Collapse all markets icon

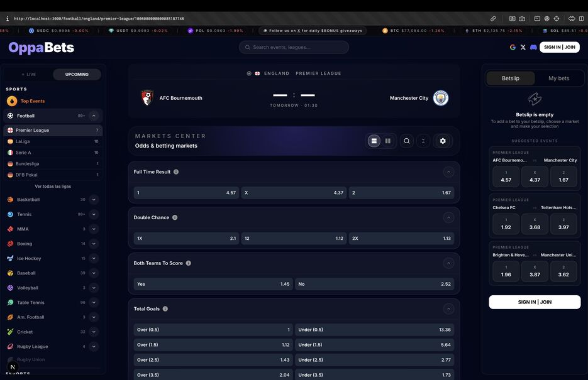tap(423, 141)
